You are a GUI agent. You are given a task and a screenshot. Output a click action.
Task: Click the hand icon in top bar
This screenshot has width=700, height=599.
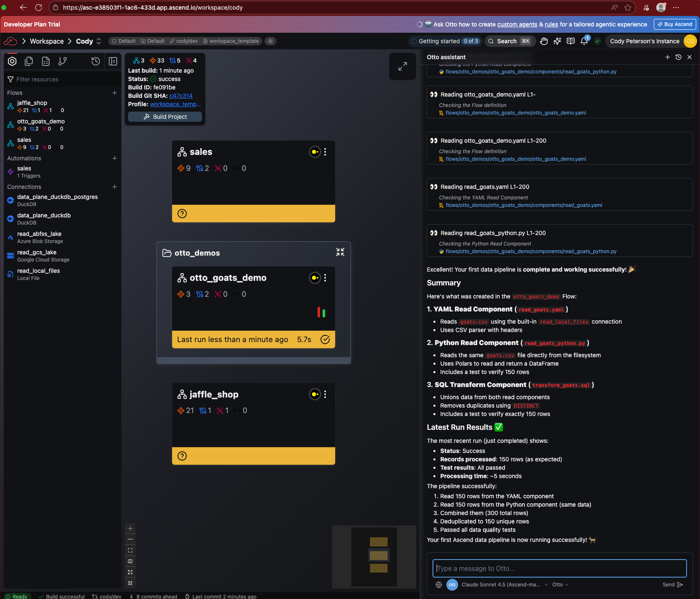pos(544,41)
